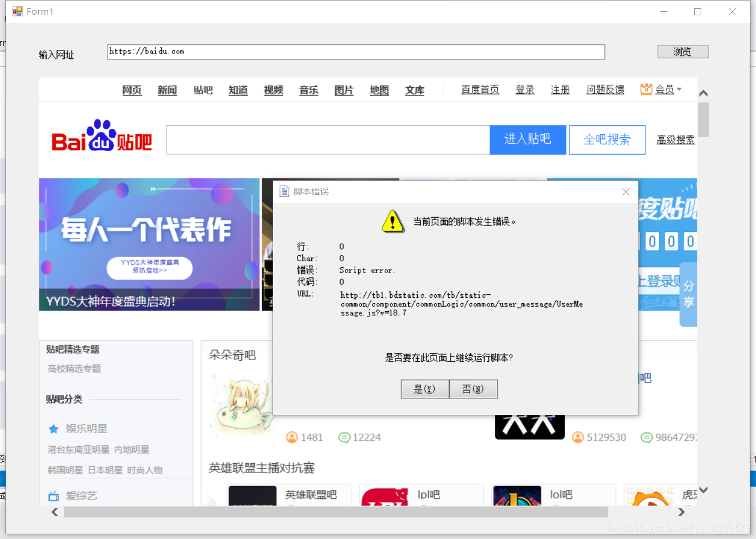Click the 浏览 browse button
The image size is (756, 539).
pyautogui.click(x=682, y=52)
